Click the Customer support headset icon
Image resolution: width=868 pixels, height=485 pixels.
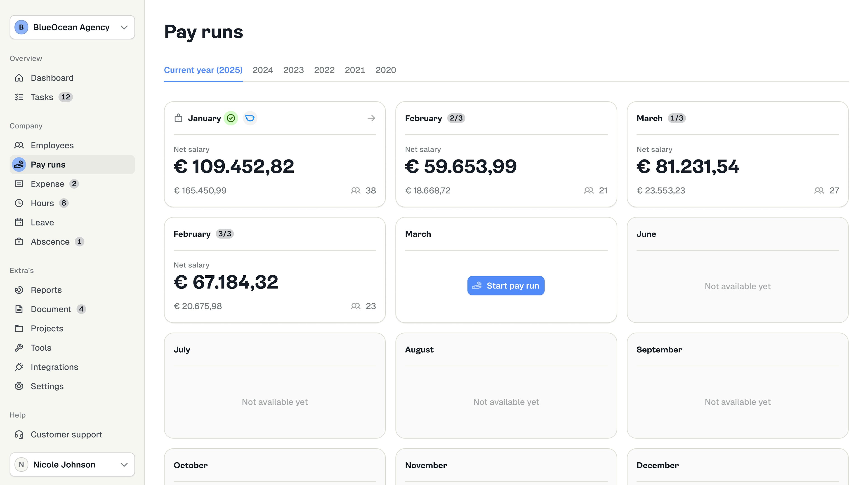(19, 434)
